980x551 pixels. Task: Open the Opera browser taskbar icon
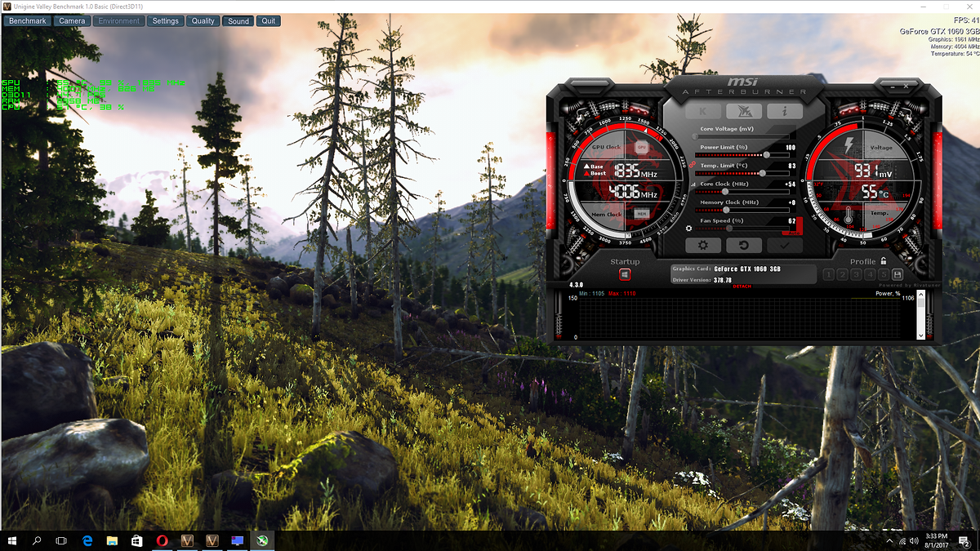coord(163,540)
